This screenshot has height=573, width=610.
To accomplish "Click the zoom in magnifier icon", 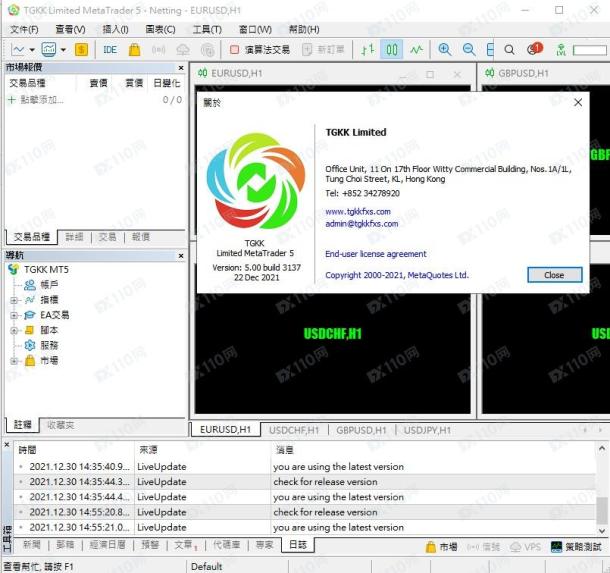I will (x=445, y=49).
